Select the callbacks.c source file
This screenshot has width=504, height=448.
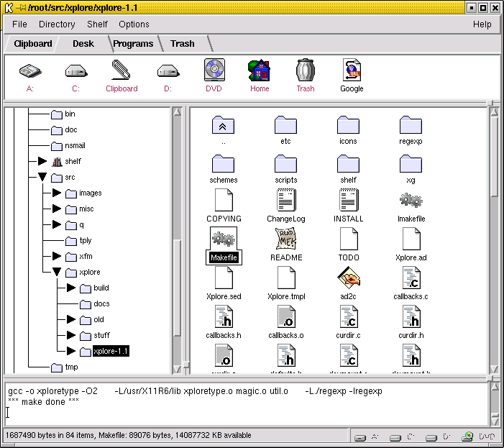point(411,278)
